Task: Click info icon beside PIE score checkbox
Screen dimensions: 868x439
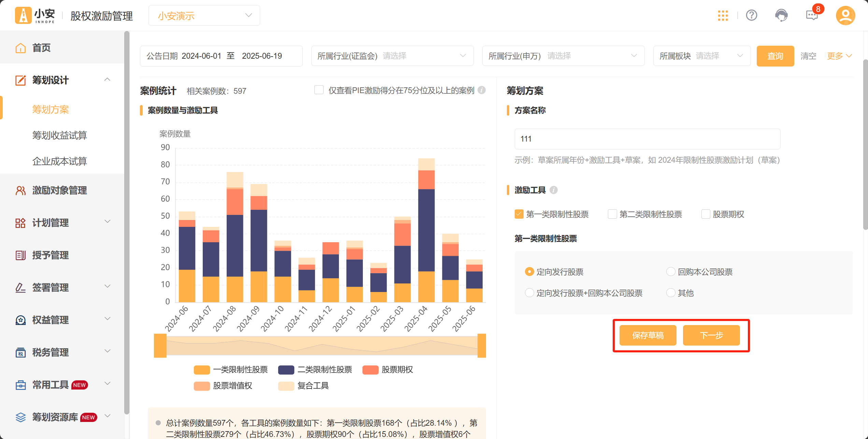Action: (482, 90)
